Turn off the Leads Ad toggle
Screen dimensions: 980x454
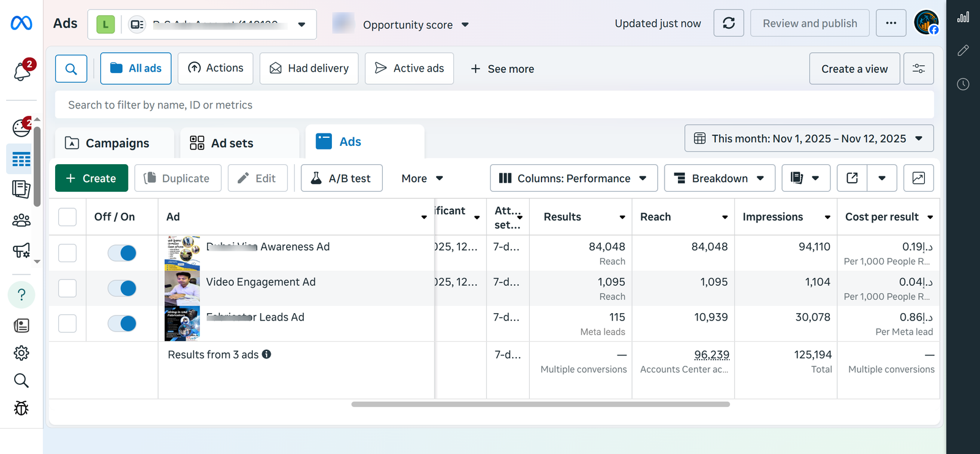(x=122, y=323)
